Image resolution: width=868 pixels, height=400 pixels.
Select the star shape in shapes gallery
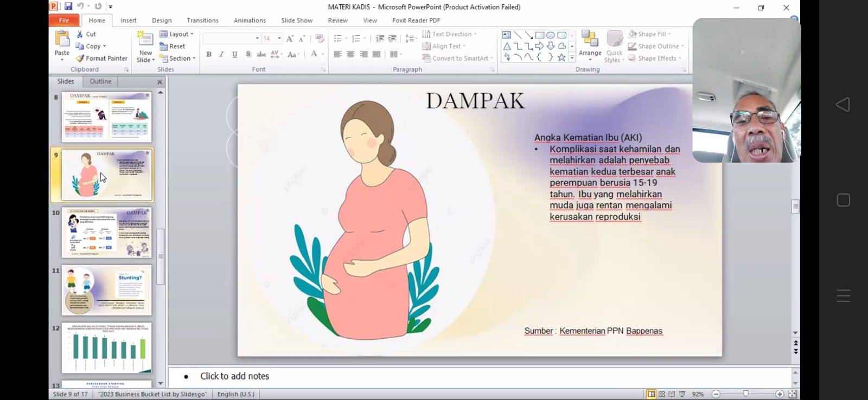coord(561,57)
